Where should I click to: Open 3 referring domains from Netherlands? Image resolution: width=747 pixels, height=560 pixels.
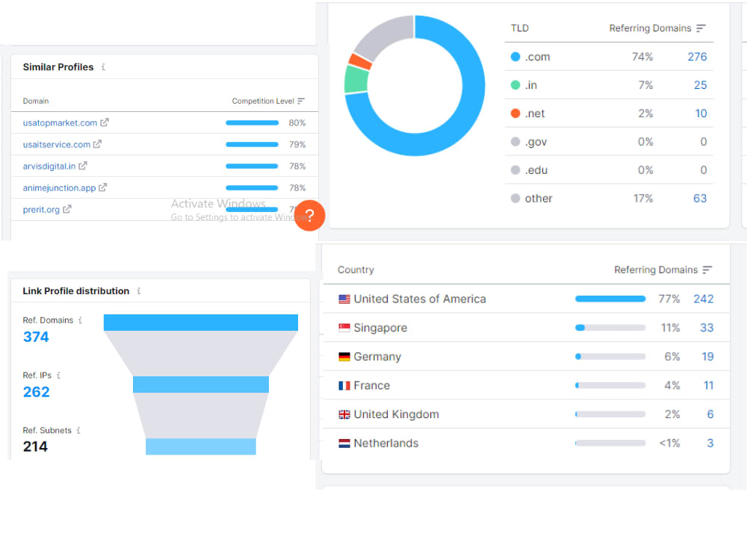point(710,444)
